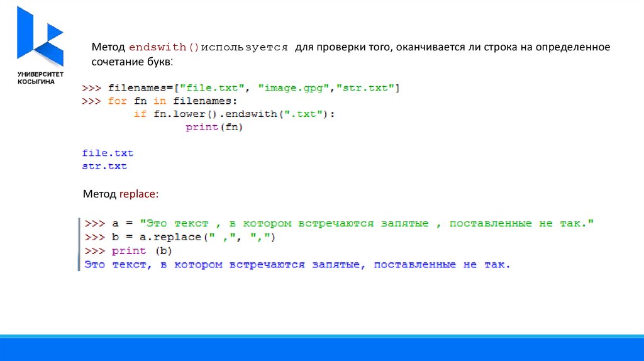This screenshot has height=361, width=644.
Task: Click the word Метод before endswith()
Action: point(109,48)
